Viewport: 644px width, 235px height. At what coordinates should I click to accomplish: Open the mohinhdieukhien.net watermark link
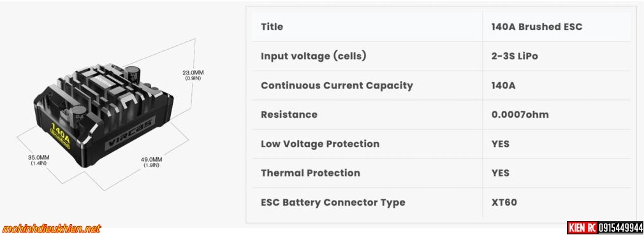(50, 229)
